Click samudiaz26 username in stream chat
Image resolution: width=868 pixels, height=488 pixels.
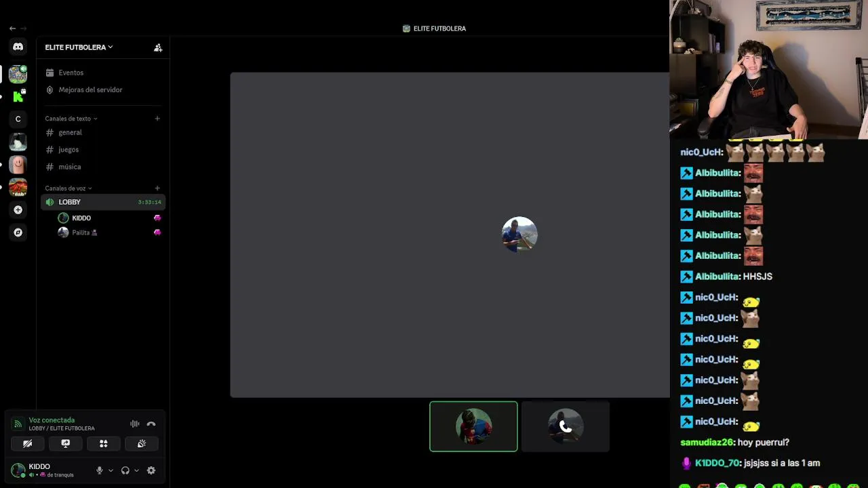707,443
